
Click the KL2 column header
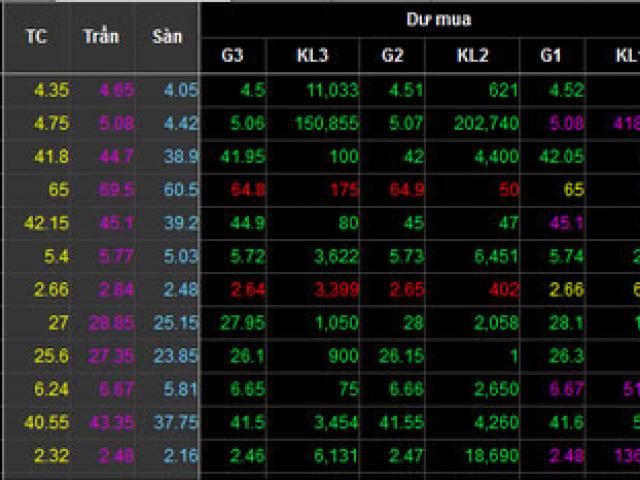click(472, 56)
